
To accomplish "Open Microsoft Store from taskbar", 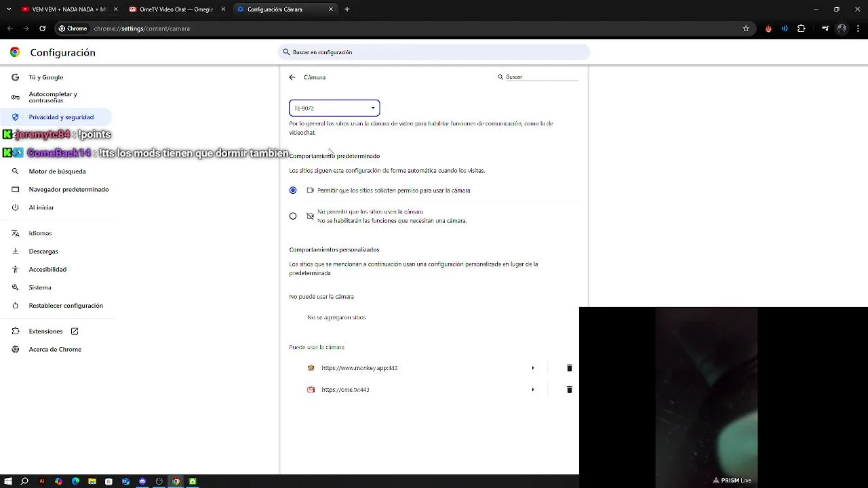I will [108, 481].
